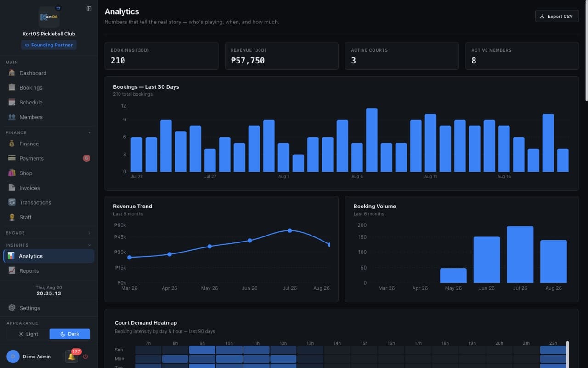Click the Court Demand Heatmap title
Screen dimensions: 588x368
[146, 323]
